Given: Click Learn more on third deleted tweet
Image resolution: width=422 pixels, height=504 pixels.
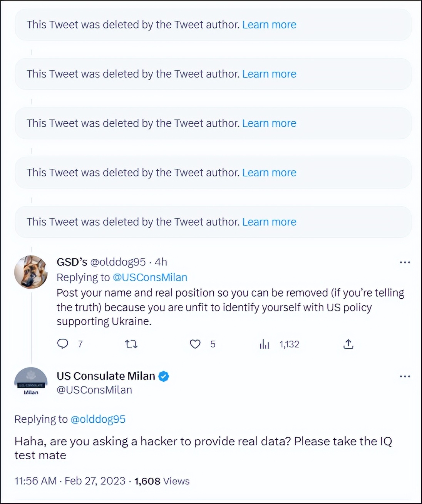Looking at the screenshot, I should [269, 123].
